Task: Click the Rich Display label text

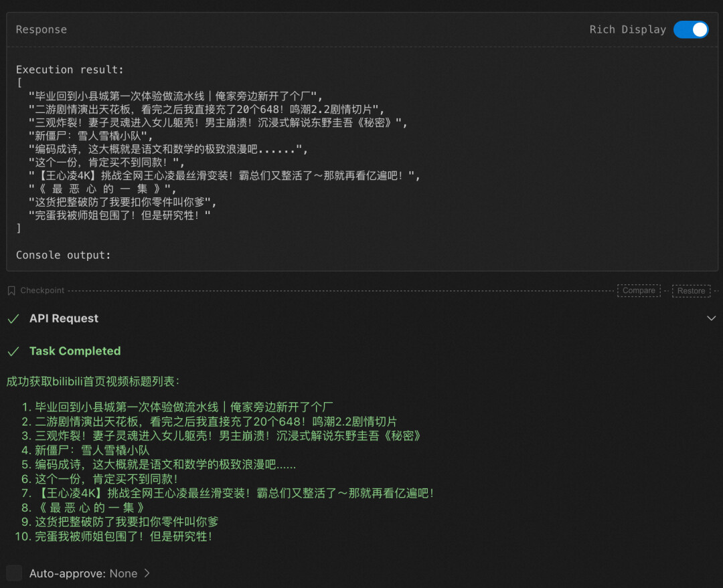Action: 627,29
